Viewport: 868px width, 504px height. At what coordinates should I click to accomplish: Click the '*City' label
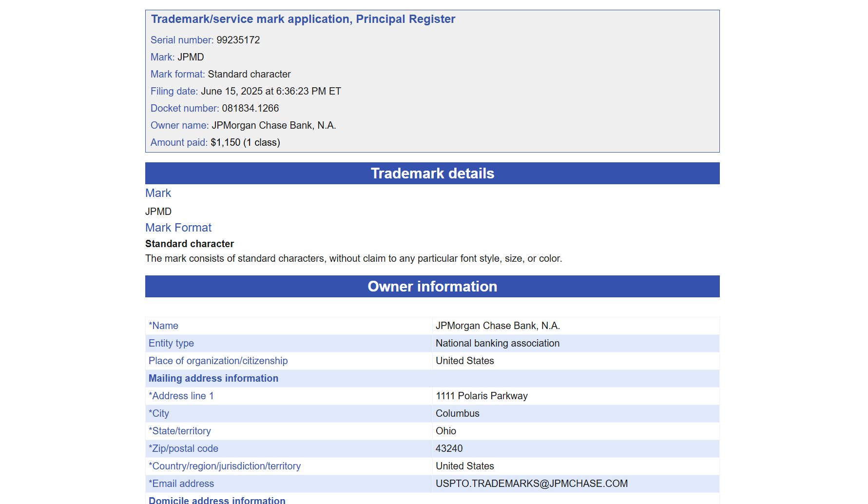159,413
